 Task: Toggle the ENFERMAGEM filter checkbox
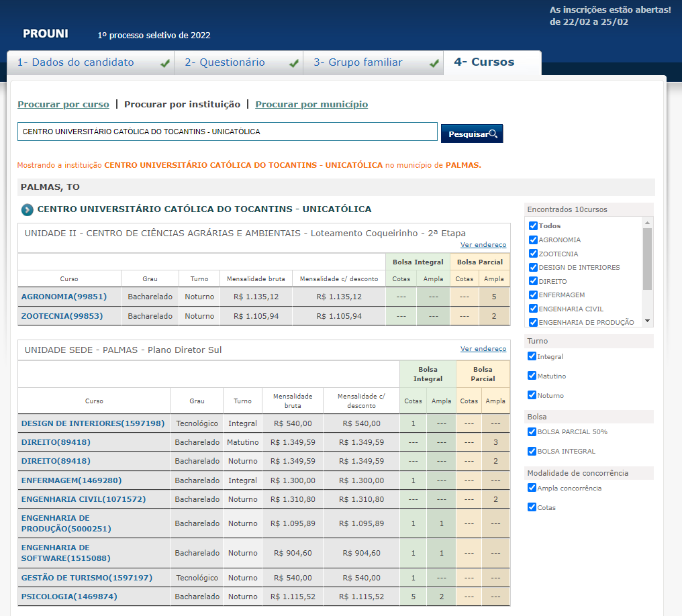[x=533, y=295]
